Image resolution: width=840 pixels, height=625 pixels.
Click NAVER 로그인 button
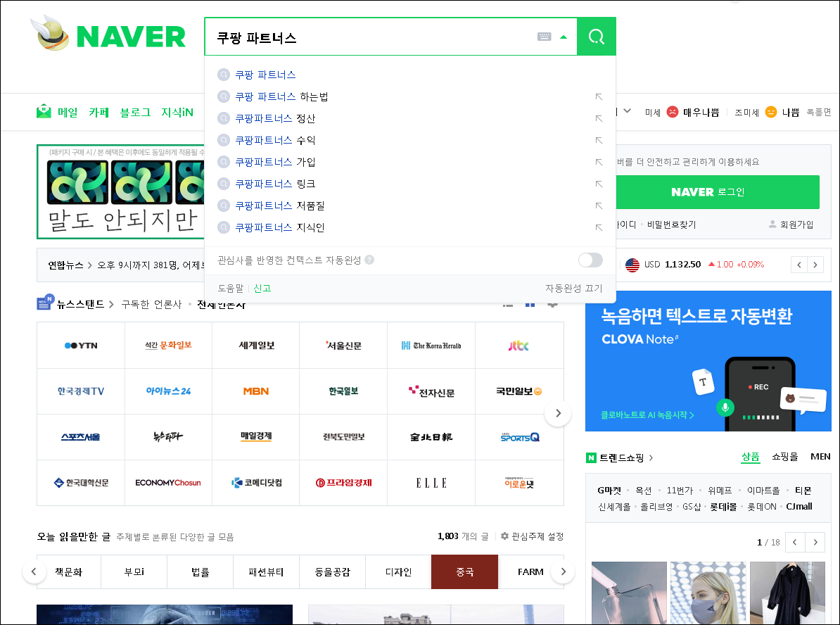tap(718, 192)
